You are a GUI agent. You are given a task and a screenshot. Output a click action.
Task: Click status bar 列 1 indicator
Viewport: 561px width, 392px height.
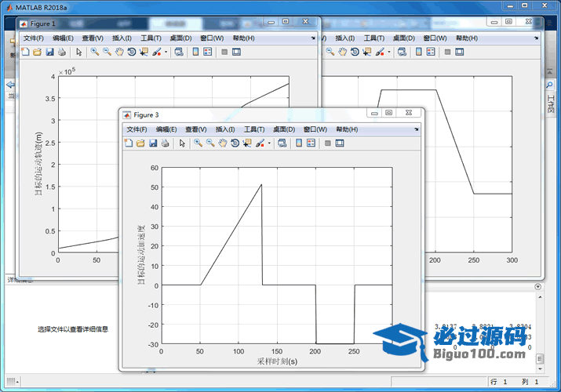530,382
